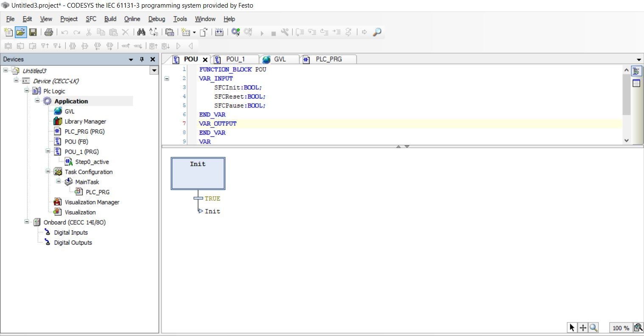The width and height of the screenshot is (644, 336).
Task: Toggle pin on the Devices panel
Action: tap(142, 59)
